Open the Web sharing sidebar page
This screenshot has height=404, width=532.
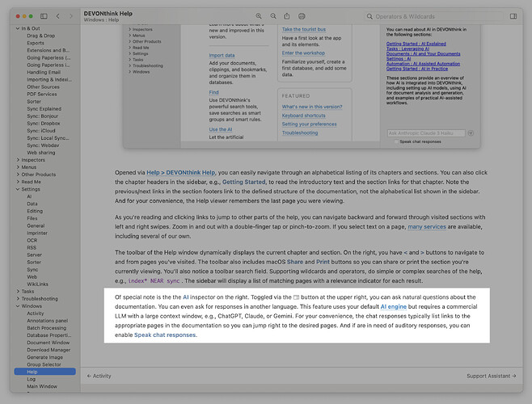click(x=41, y=153)
